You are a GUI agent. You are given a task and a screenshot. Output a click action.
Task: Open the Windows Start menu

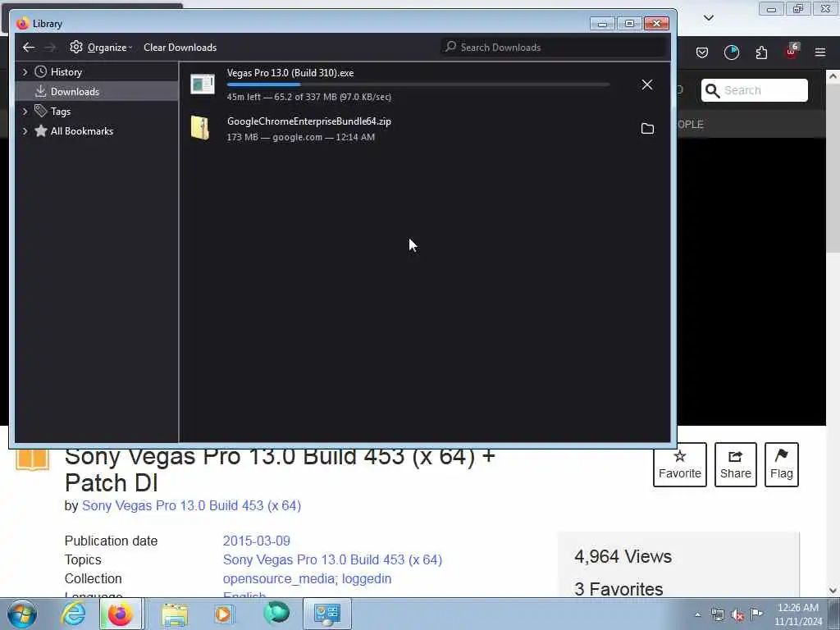pyautogui.click(x=21, y=614)
